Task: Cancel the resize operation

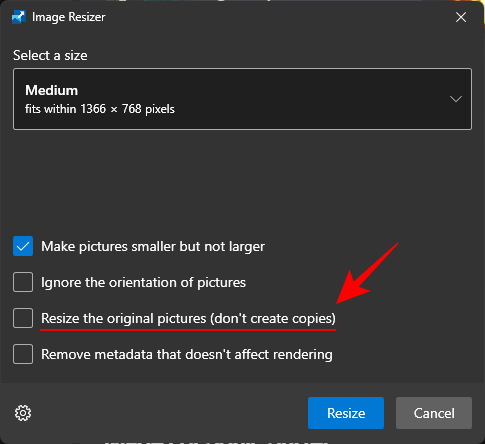Action: coord(434,413)
